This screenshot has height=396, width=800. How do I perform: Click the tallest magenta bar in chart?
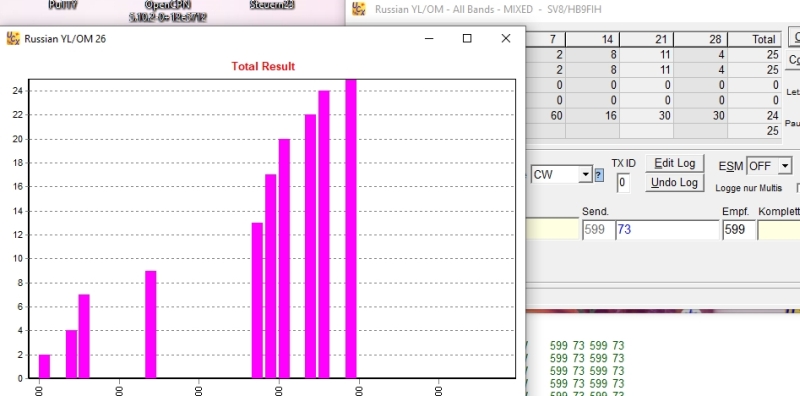(351, 229)
